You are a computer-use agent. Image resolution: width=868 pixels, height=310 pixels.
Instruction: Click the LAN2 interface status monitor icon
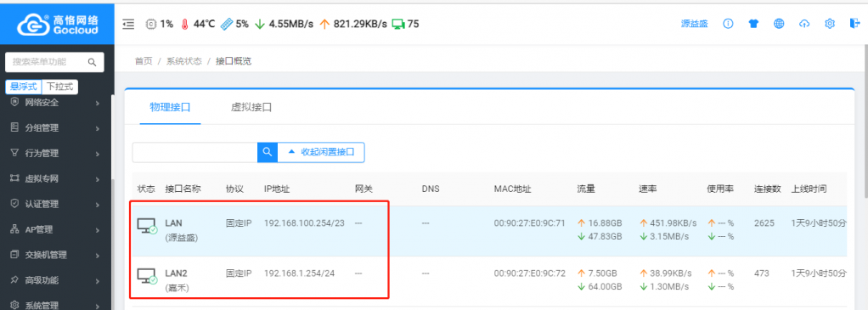(147, 276)
